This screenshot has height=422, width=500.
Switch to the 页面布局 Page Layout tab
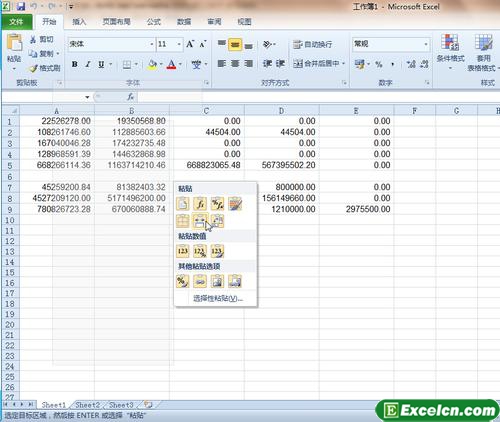(x=116, y=22)
